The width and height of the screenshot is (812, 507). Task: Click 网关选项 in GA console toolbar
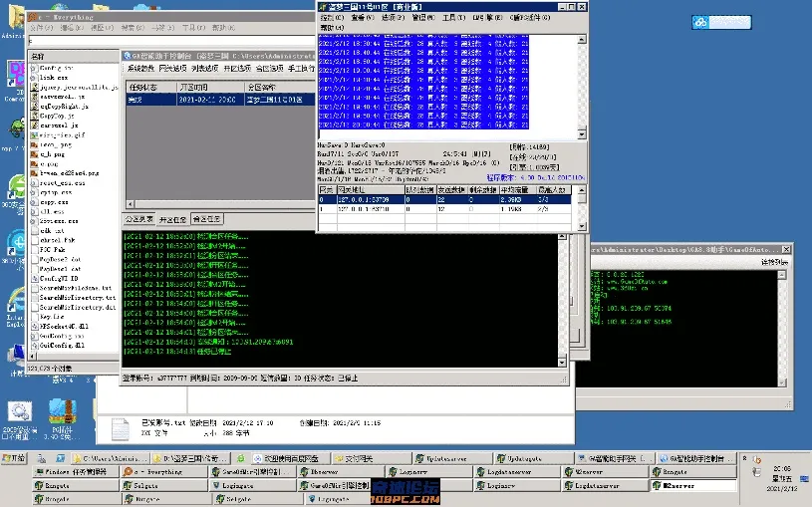coord(172,69)
